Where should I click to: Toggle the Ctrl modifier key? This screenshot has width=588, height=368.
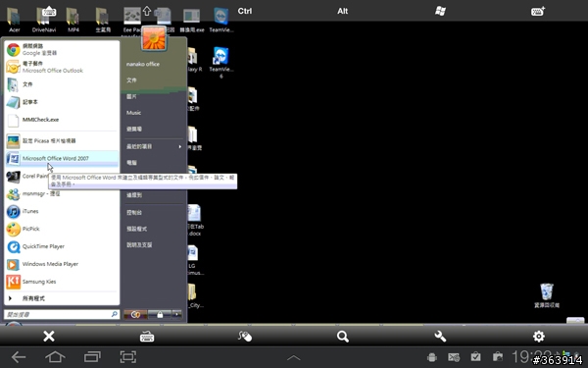245,11
